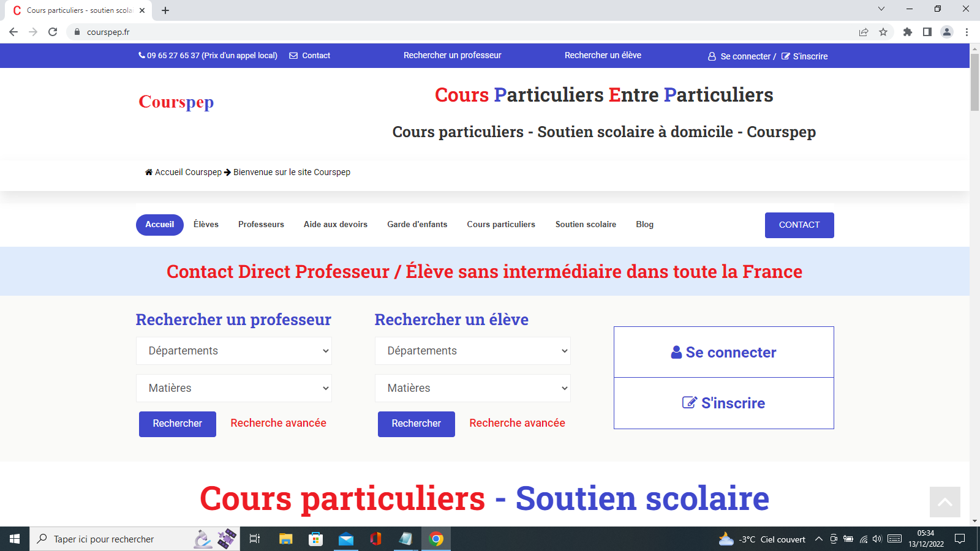Select the Blog menu item
980x551 pixels.
pyautogui.click(x=644, y=225)
